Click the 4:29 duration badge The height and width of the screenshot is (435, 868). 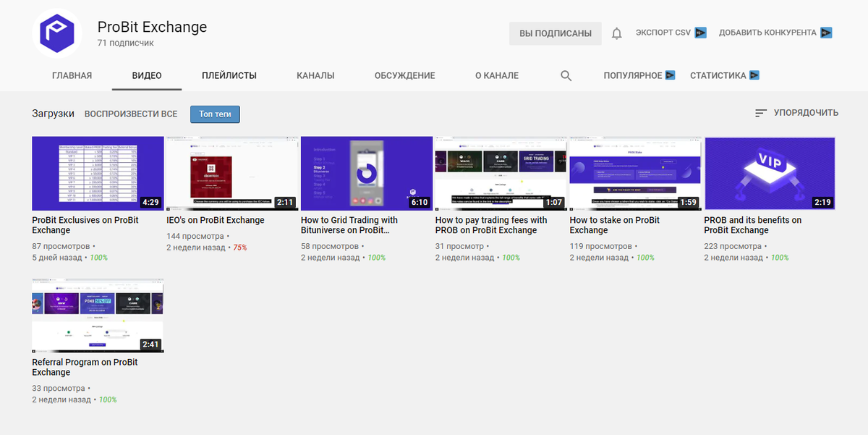(x=150, y=202)
